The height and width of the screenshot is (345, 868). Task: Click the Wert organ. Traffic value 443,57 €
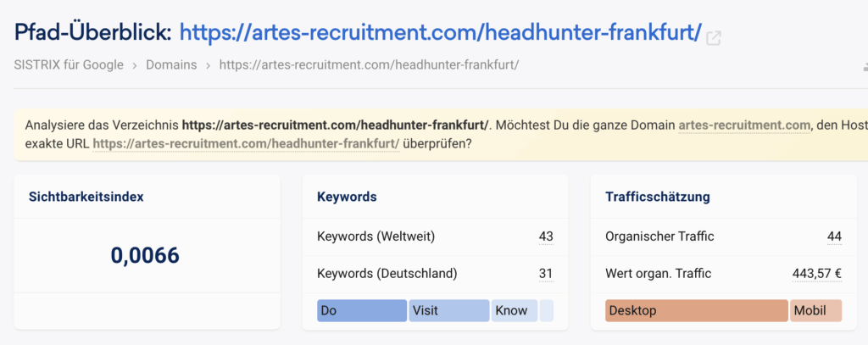(817, 274)
